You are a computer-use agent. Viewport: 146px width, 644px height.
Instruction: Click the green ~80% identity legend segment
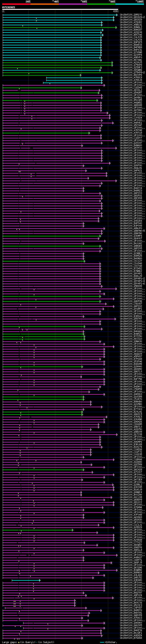pos(101,4)
